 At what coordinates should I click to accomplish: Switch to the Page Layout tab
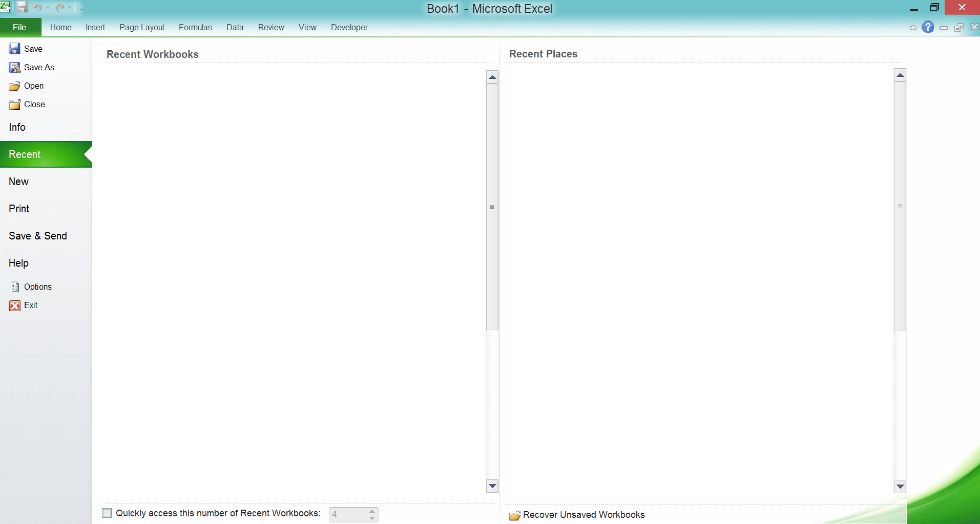tap(142, 27)
